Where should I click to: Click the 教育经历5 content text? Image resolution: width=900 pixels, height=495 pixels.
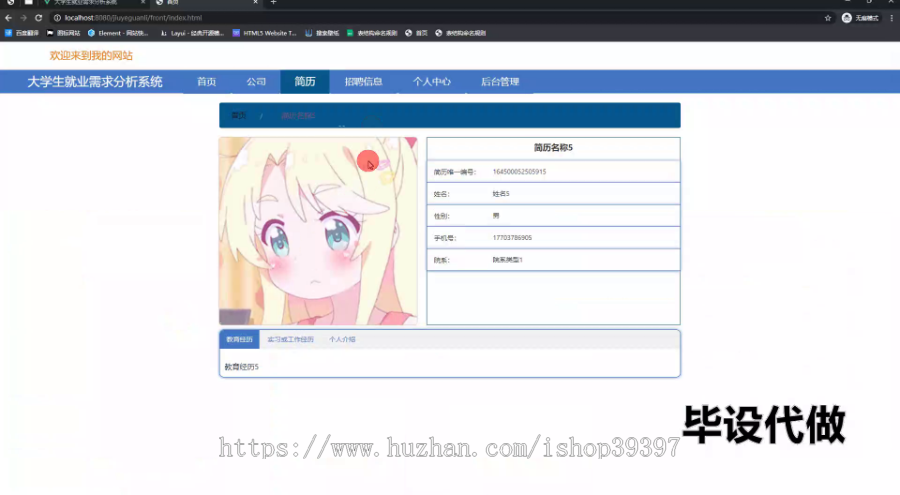point(242,367)
